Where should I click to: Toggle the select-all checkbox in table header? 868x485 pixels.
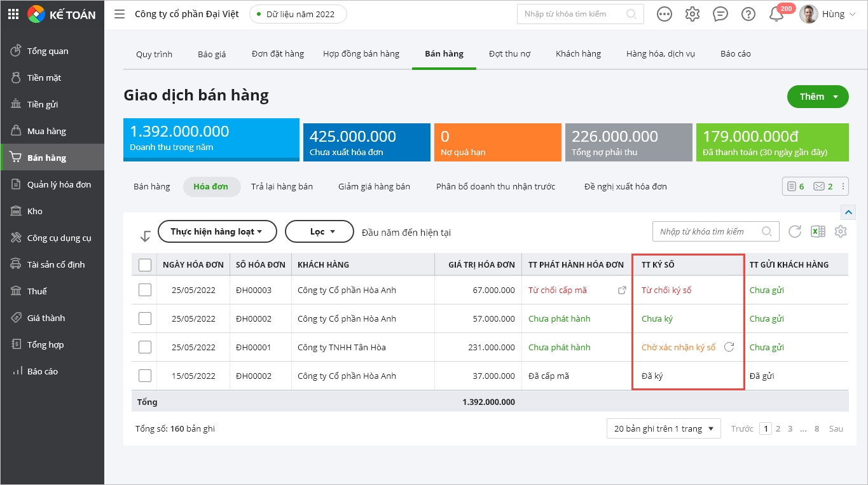145,264
